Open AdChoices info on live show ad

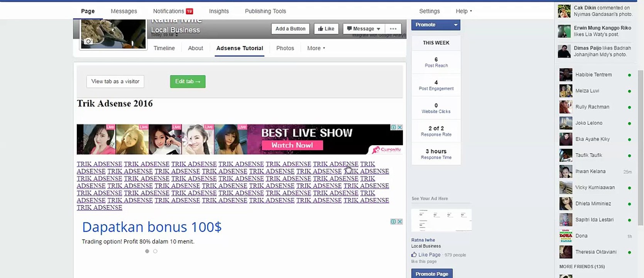(394, 127)
